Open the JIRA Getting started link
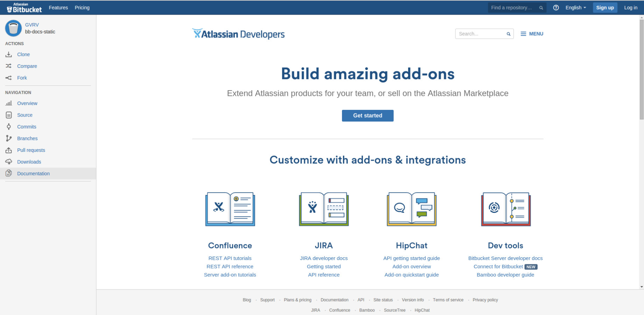Viewport: 644px width, 315px height. coord(324,266)
